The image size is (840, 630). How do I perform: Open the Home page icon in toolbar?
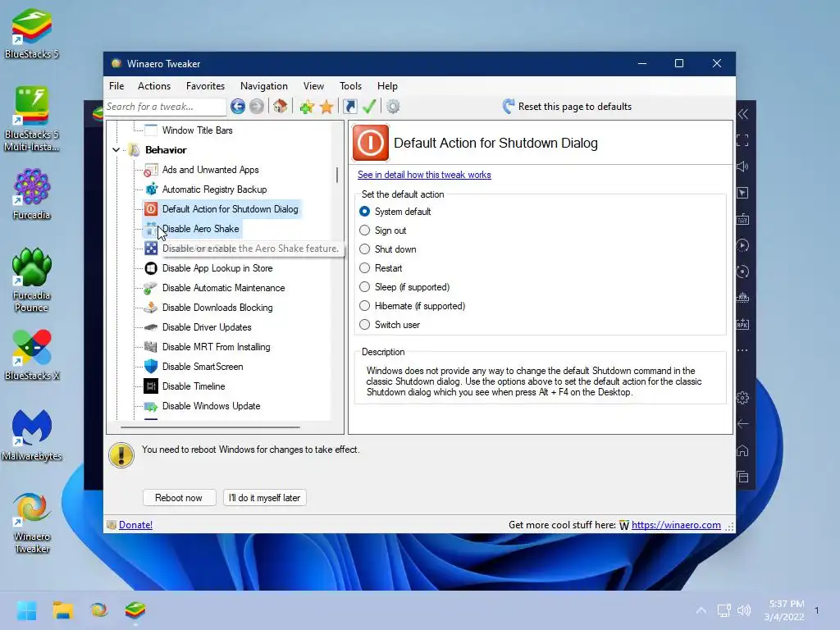tap(281, 107)
